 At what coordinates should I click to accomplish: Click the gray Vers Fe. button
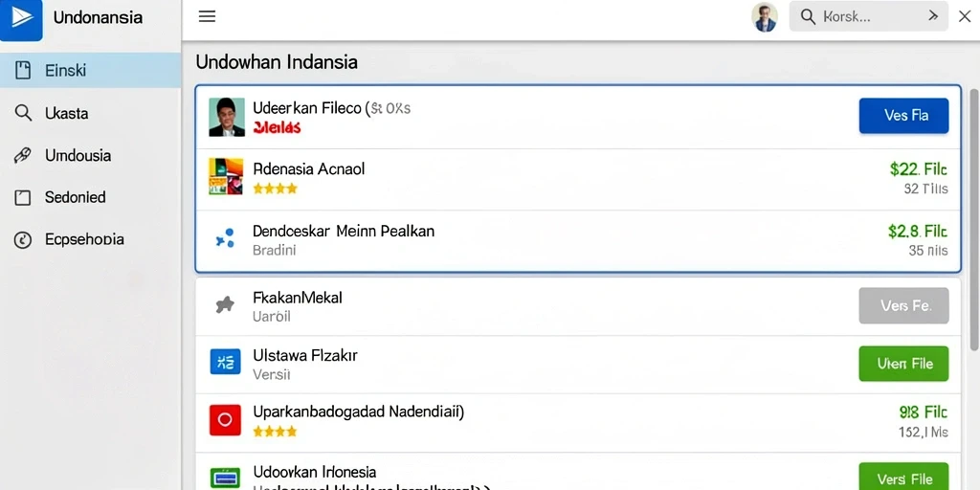pyautogui.click(x=903, y=305)
